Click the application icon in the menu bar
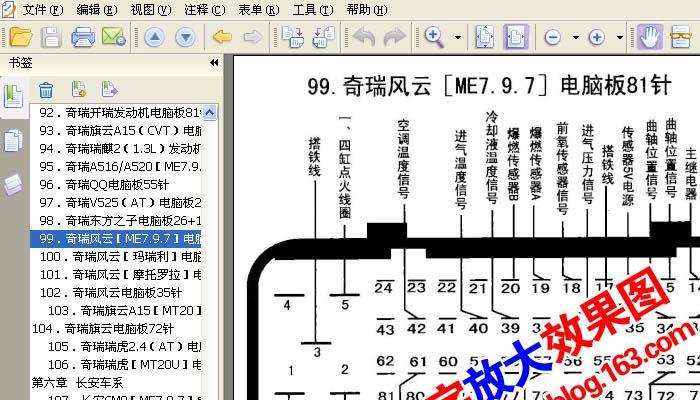This screenshot has height=400, width=700. 8,9
